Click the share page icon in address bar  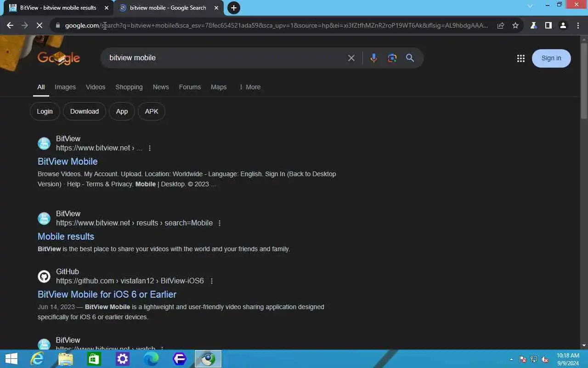pos(501,25)
